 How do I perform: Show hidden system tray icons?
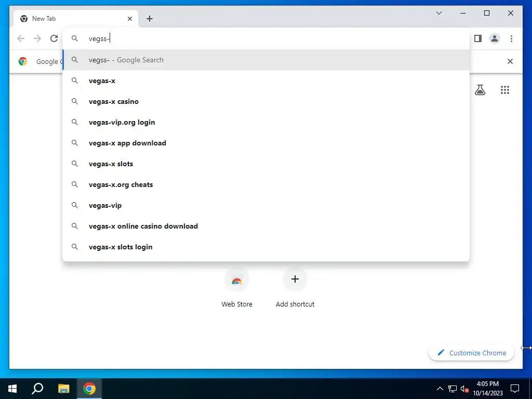click(x=440, y=389)
